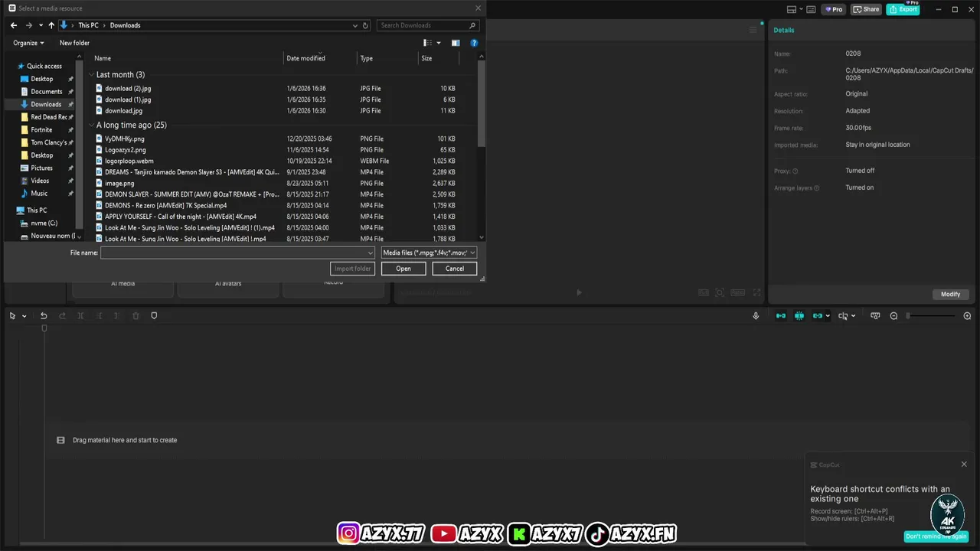Screen dimensions: 980x551
Task: Click the File name input field
Action: tap(237, 253)
